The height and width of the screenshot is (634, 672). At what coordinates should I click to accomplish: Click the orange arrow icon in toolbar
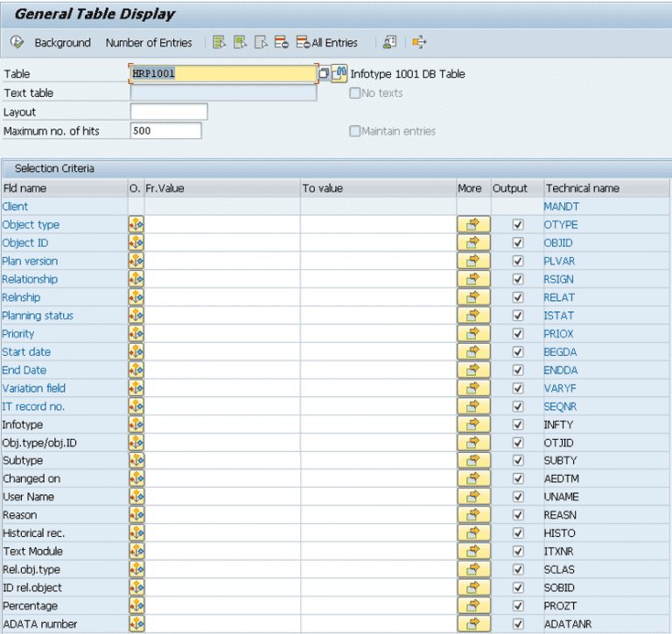(419, 42)
